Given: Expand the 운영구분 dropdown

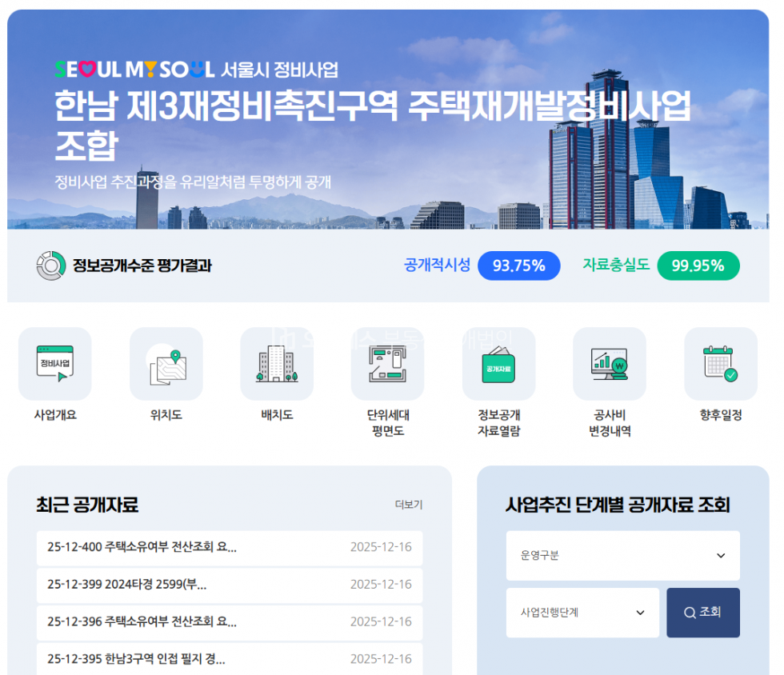Looking at the screenshot, I should click(x=622, y=556).
